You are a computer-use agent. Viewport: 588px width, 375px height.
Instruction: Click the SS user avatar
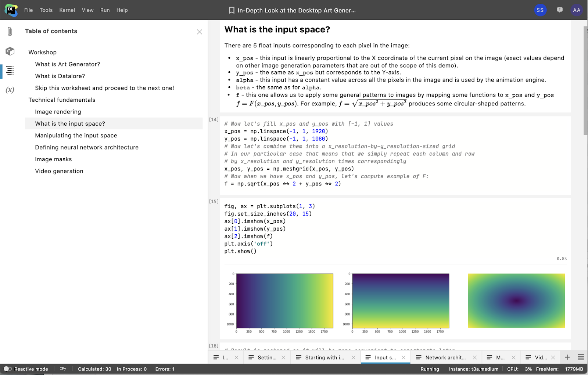pos(540,10)
